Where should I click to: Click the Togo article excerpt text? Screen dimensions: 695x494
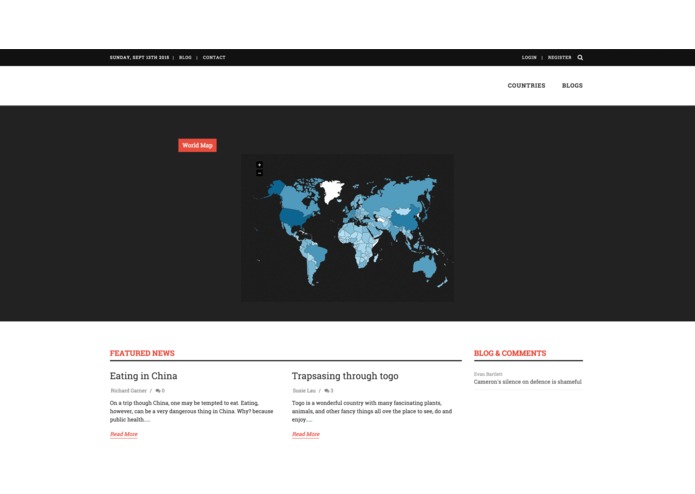(x=372, y=411)
